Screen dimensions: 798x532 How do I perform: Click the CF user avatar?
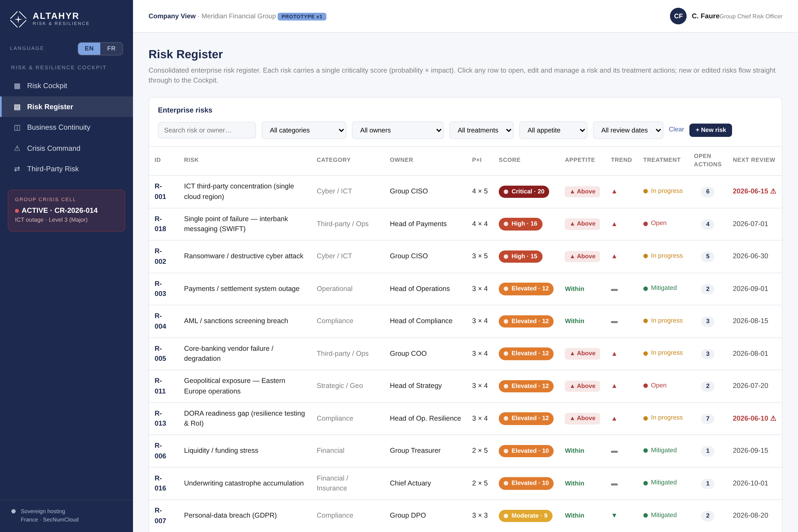point(678,16)
